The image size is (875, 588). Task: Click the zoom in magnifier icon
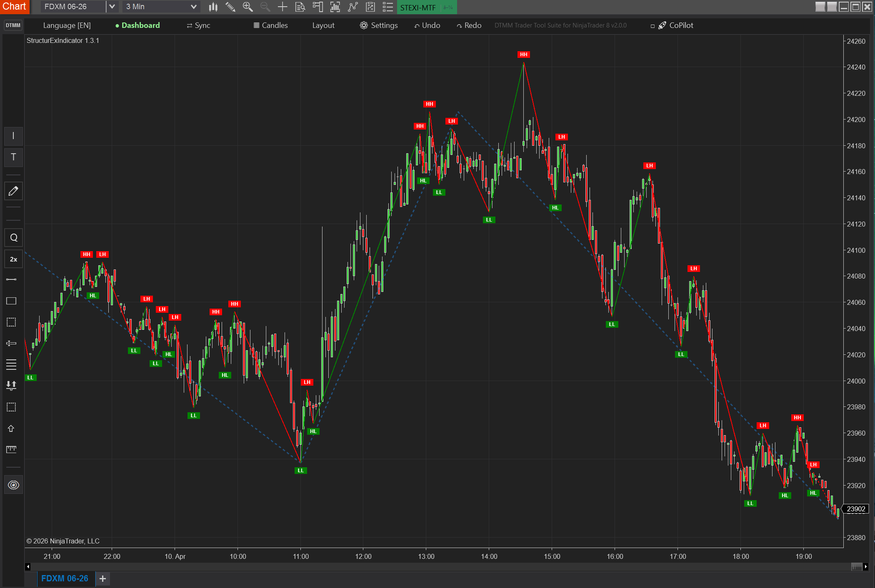(x=247, y=7)
